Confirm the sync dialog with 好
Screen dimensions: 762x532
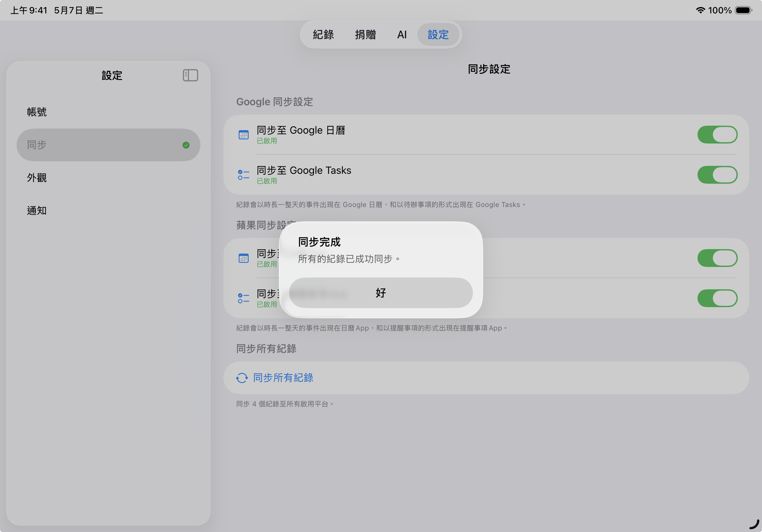click(x=380, y=293)
